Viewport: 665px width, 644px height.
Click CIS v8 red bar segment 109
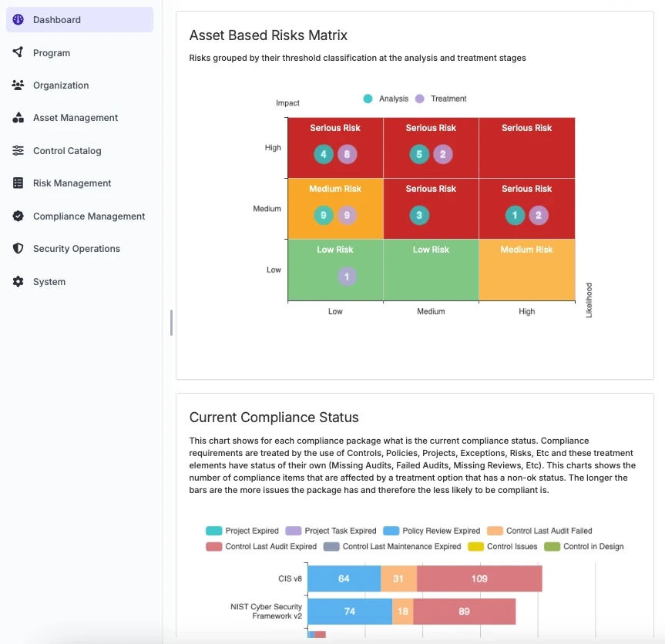coord(479,579)
